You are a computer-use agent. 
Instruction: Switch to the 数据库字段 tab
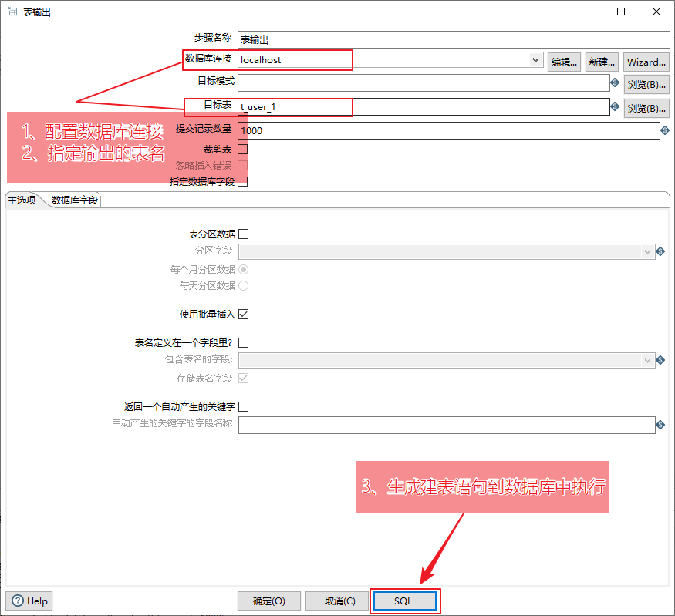pos(75,200)
